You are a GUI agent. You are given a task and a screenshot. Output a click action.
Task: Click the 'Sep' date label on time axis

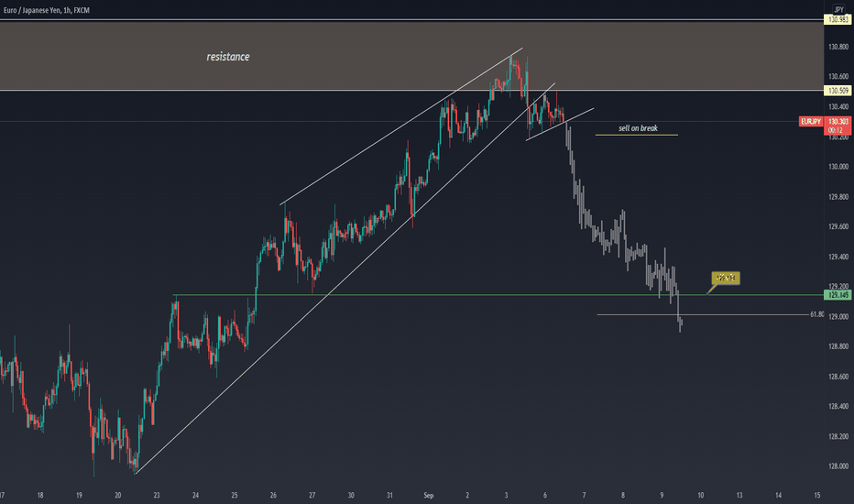coord(429,495)
